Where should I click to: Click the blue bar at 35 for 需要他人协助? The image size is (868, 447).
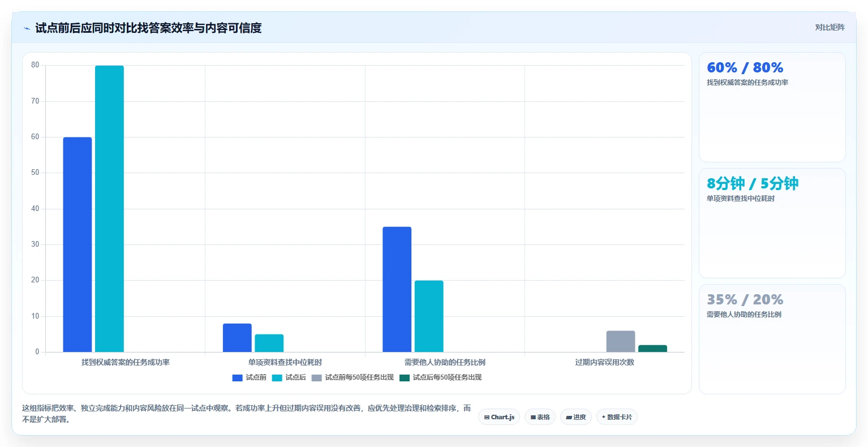[x=397, y=289]
